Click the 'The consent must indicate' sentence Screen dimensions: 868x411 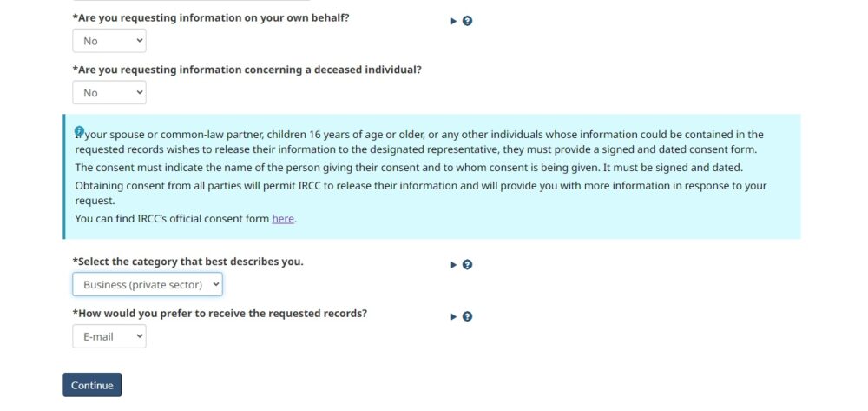coord(409,168)
